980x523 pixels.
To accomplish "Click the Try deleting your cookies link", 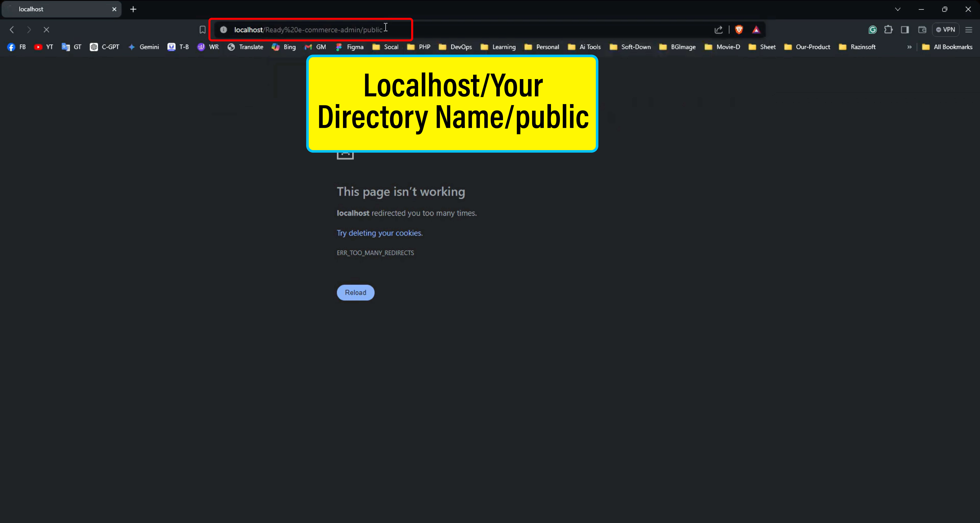I will [x=379, y=232].
